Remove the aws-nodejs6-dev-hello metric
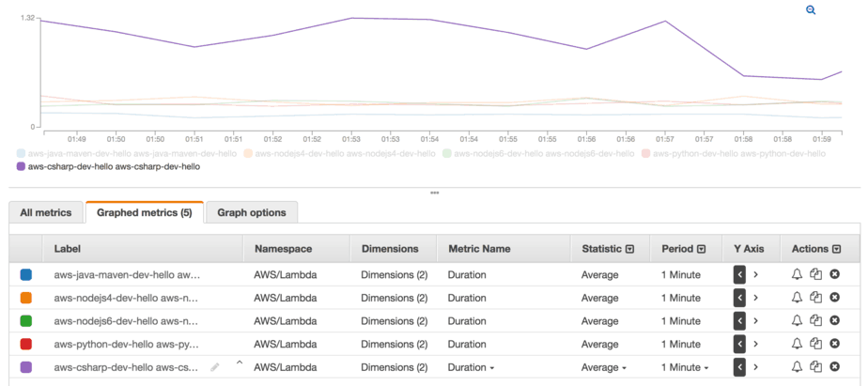Screen dimensions: 868x386 [x=834, y=321]
